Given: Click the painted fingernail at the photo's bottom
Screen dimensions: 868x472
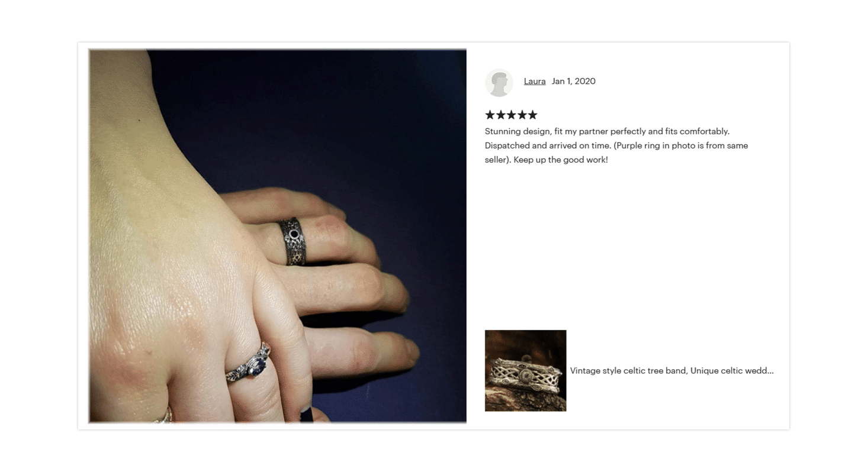Looking at the screenshot, I should tap(307, 414).
